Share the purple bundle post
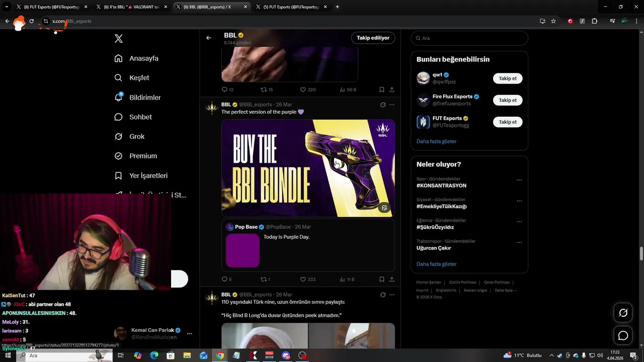The height and width of the screenshot is (362, 644). 392,279
